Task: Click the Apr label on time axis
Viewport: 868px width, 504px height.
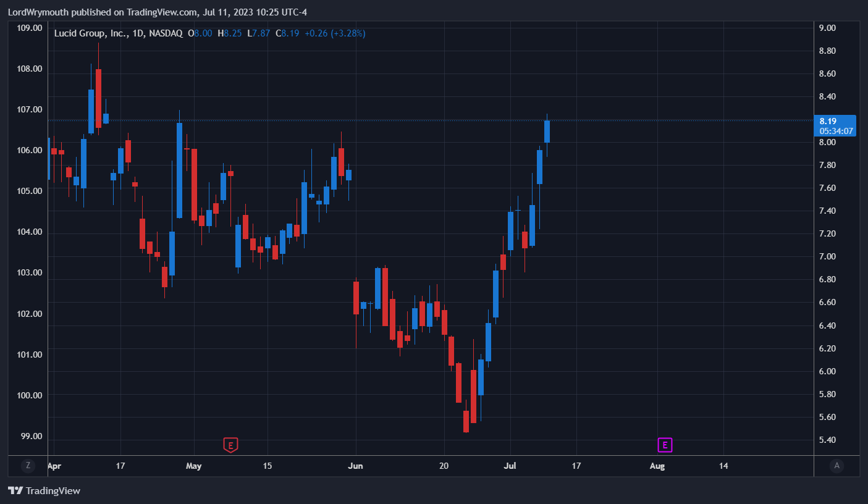Action: 54,466
